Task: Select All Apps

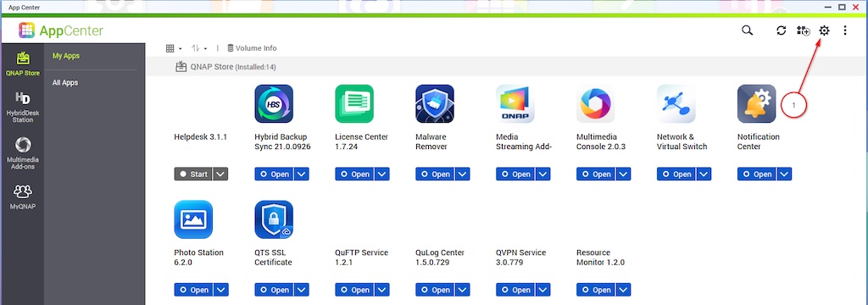Action: pos(64,82)
